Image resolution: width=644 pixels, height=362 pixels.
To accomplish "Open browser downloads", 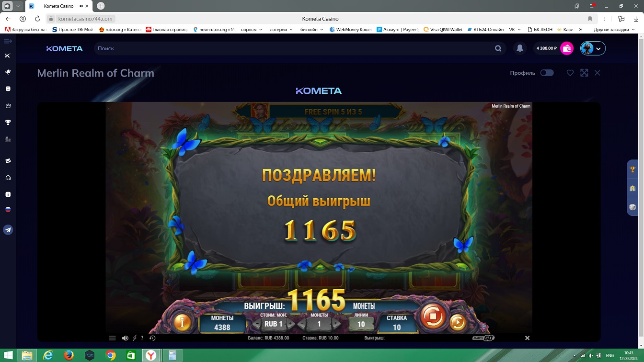I will (635, 19).
